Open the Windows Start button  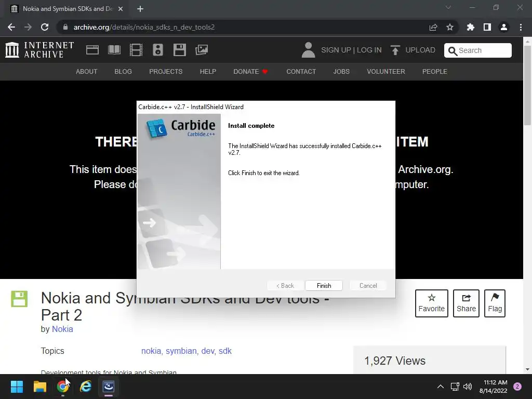17,387
